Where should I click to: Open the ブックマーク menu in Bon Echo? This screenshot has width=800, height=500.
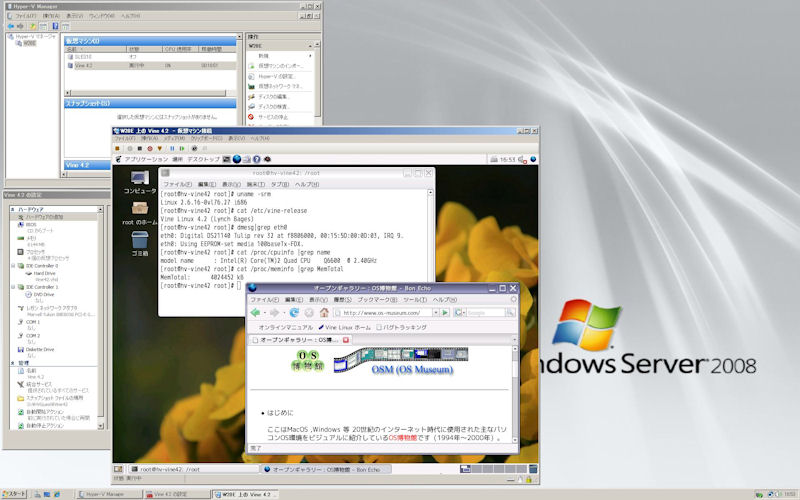pyautogui.click(x=376, y=300)
